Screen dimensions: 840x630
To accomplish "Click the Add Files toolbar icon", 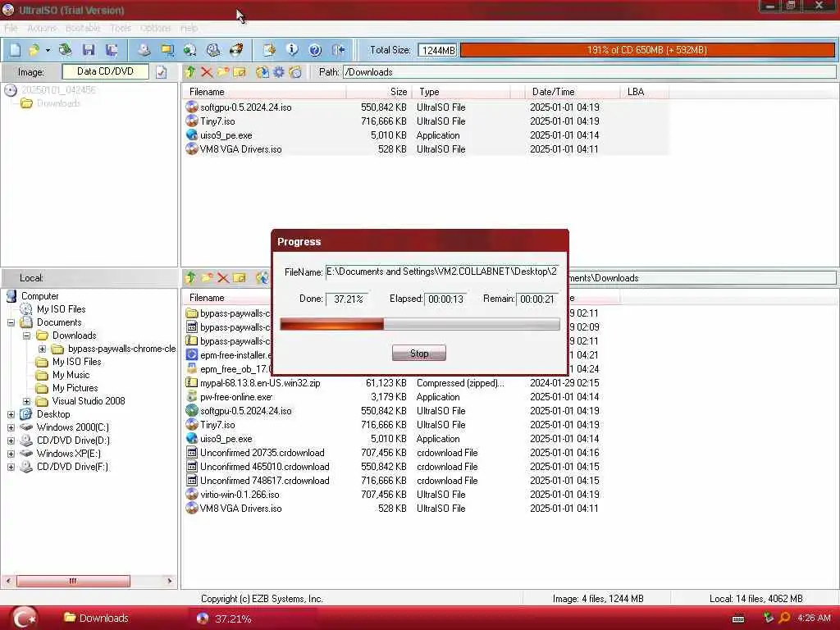I will (269, 50).
